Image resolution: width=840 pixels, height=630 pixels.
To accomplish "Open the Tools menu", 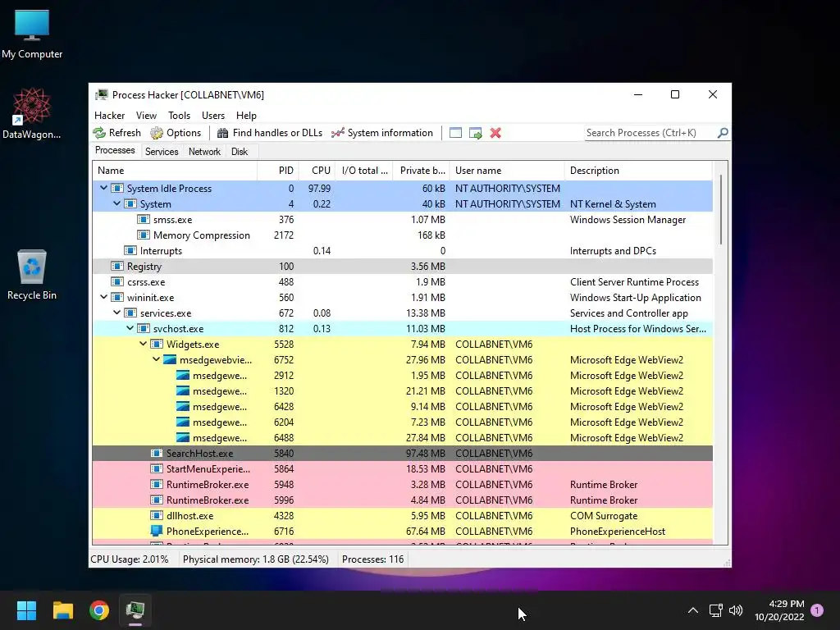I will 179,115.
